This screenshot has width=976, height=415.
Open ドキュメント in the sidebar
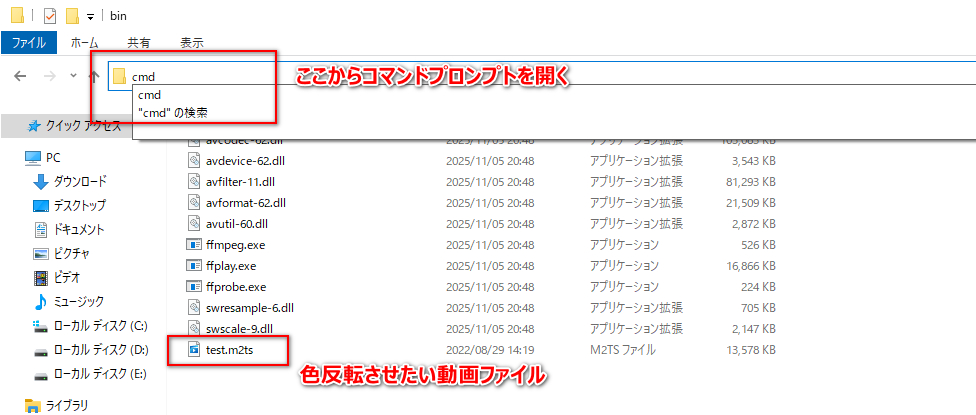pos(79,230)
